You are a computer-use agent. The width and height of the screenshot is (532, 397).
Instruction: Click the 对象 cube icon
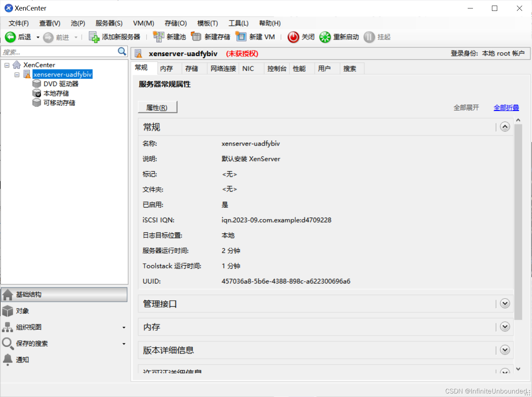8,311
